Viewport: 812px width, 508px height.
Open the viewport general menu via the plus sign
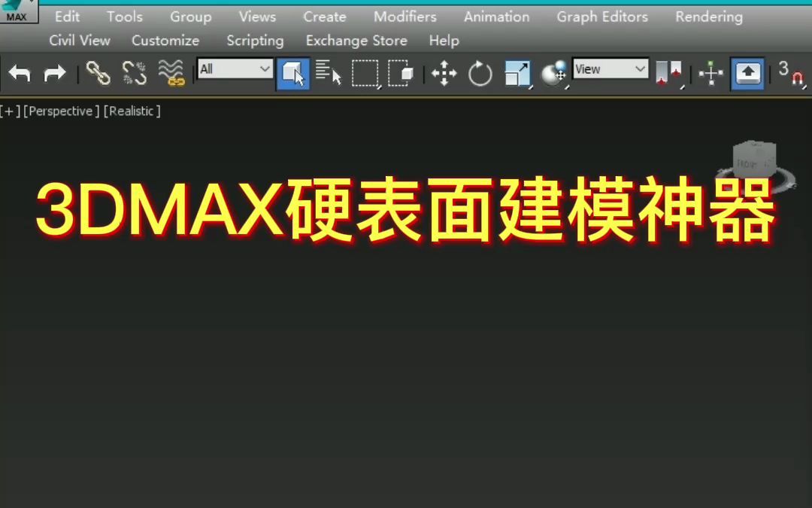click(8, 111)
